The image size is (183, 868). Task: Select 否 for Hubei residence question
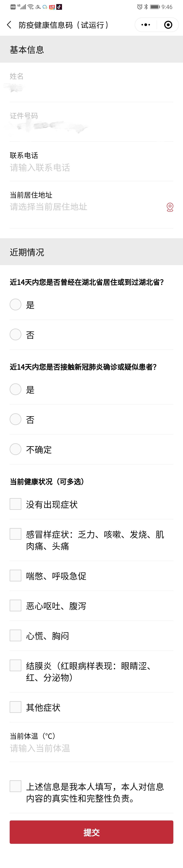pyautogui.click(x=16, y=335)
